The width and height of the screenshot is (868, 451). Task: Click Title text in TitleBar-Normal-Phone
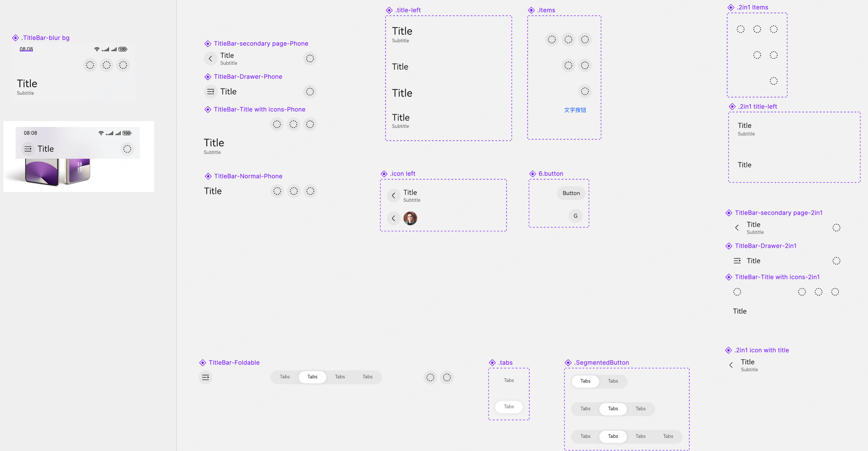coord(213,191)
